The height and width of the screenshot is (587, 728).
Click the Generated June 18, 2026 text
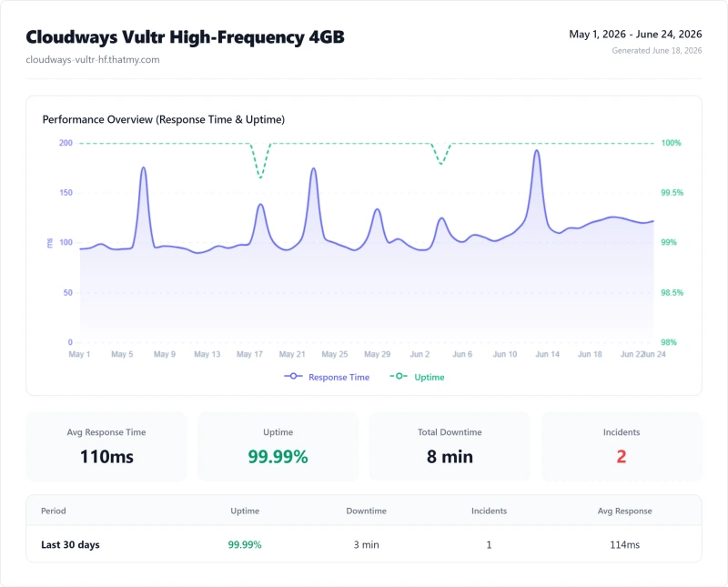click(656, 51)
